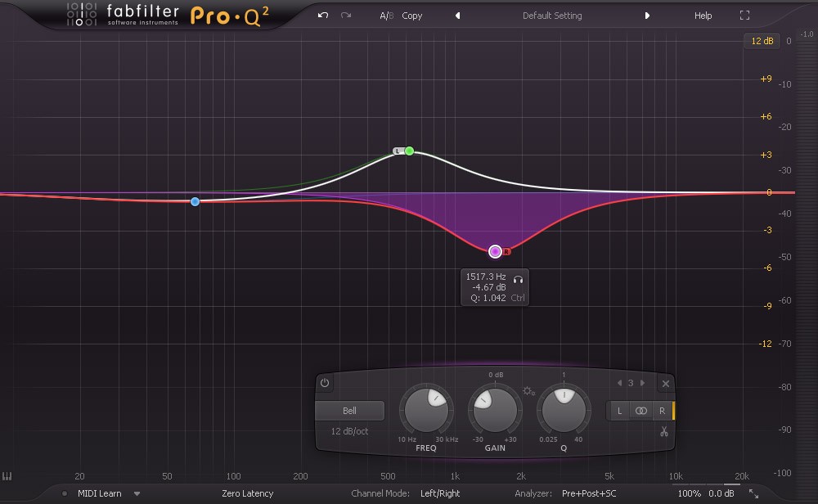
Task: Set band to Stereo linked mode
Action: [641, 411]
